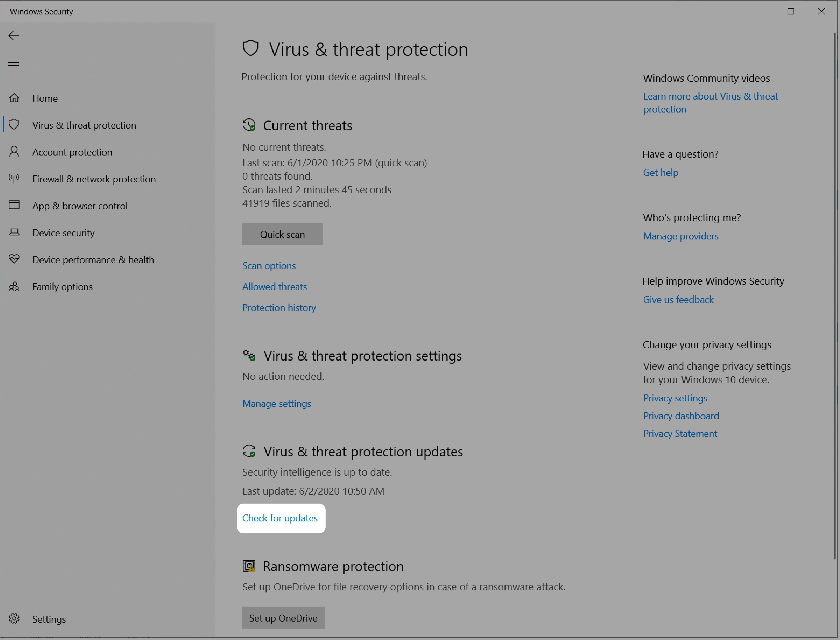Screen dimensions: 840x640
Task: Open Scan options for more choices
Action: point(269,265)
